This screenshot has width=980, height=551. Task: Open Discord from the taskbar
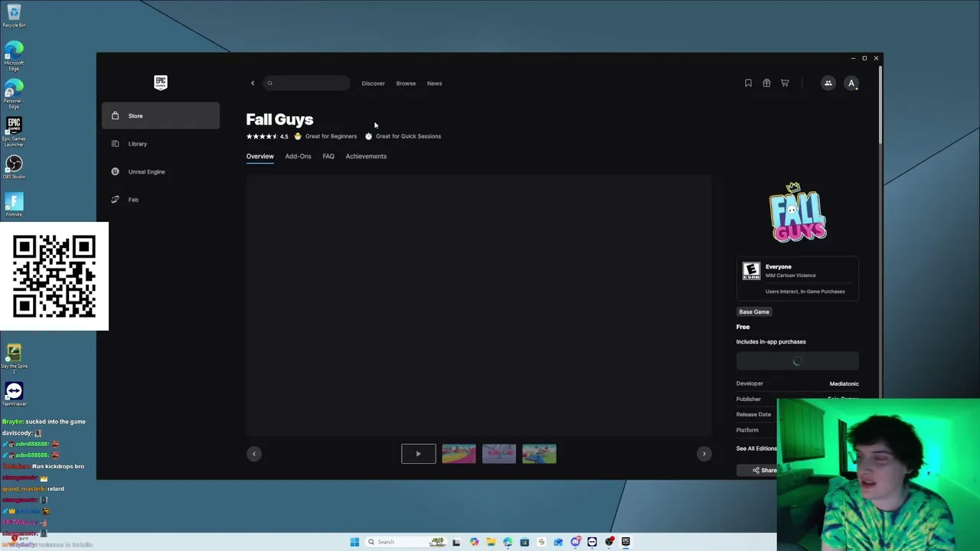(575, 542)
